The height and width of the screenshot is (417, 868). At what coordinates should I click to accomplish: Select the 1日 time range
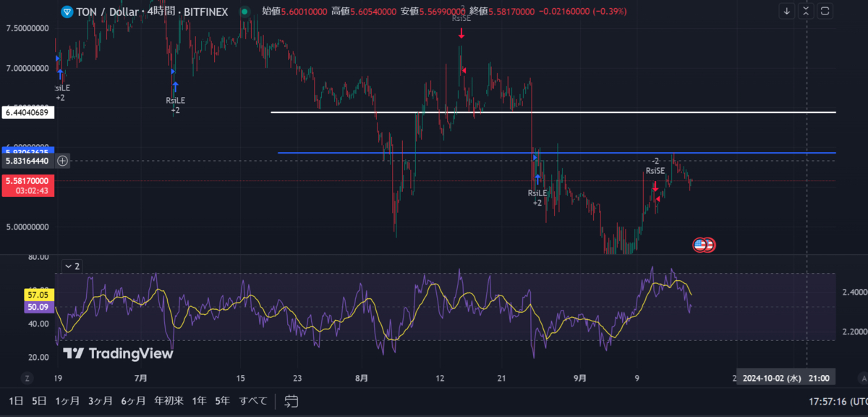[14, 400]
